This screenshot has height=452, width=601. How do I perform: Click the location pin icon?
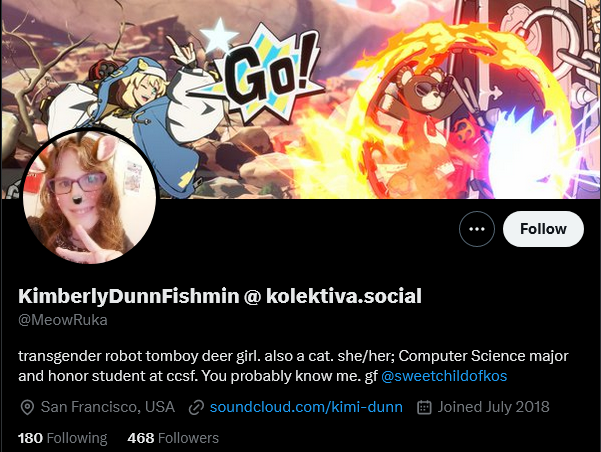27,407
